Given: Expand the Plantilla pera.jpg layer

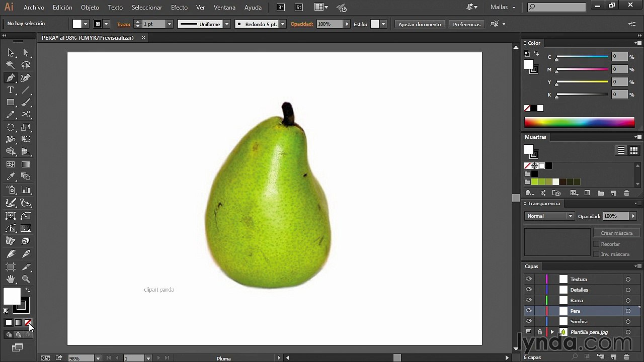Looking at the screenshot, I should click(552, 332).
